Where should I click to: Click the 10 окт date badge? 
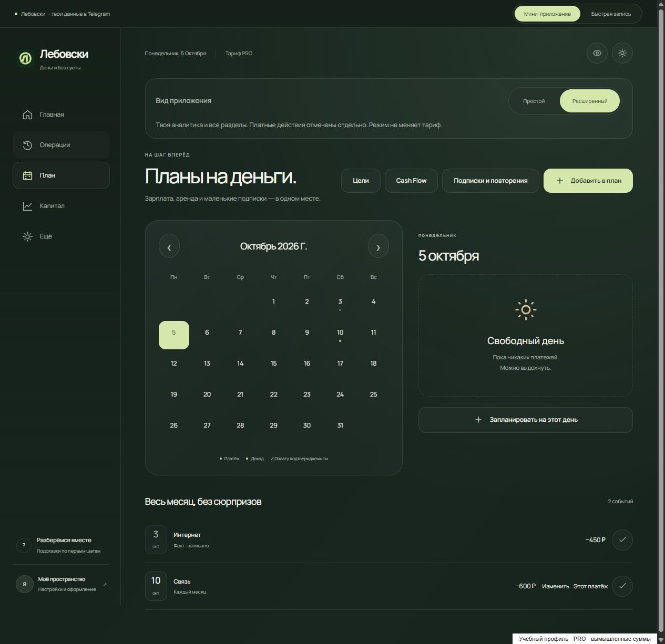(156, 586)
